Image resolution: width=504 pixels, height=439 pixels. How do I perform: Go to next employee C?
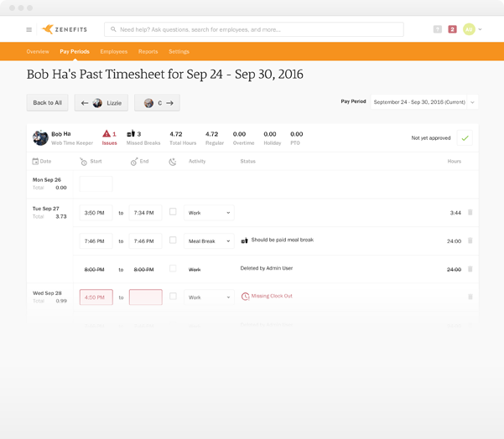(x=157, y=103)
